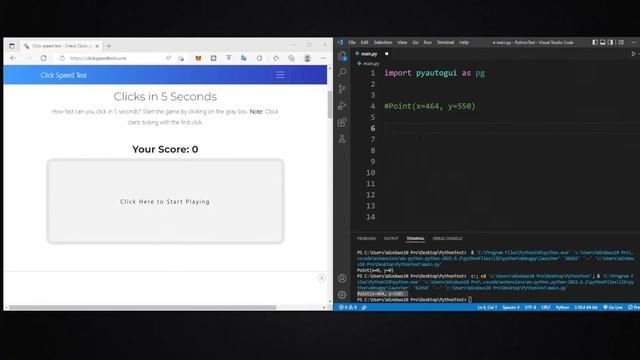640x360 pixels.
Task: Click the Your Score: 0 text
Action: 165,149
